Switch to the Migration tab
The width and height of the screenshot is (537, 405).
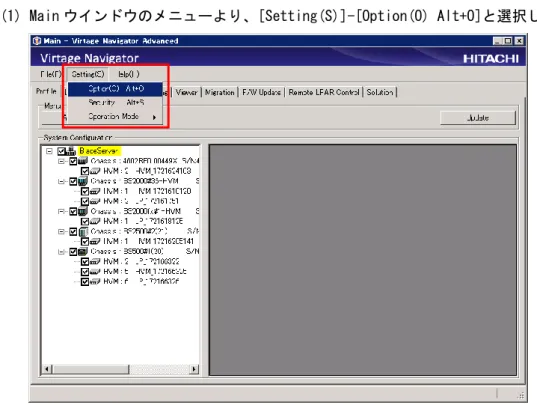pyautogui.click(x=220, y=92)
